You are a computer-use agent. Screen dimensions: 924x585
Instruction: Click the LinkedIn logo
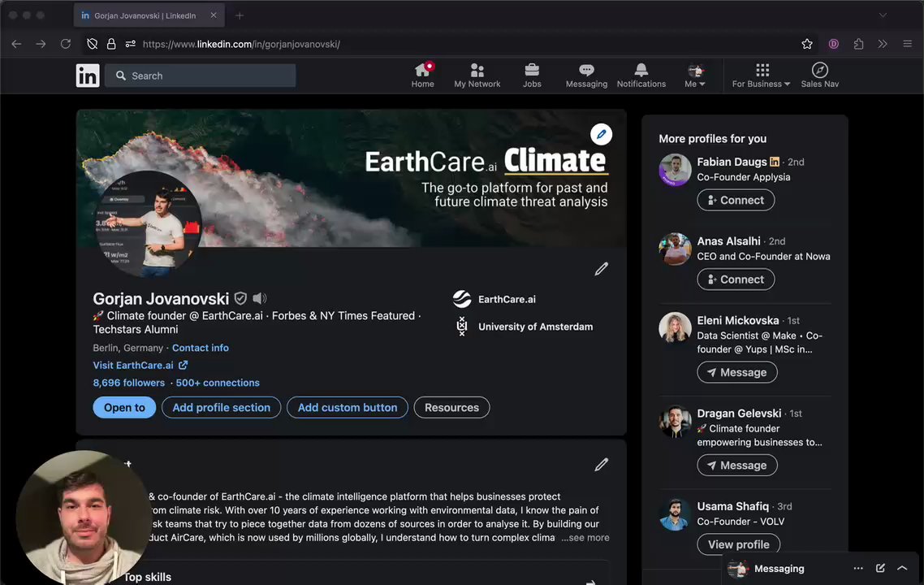[88, 76]
